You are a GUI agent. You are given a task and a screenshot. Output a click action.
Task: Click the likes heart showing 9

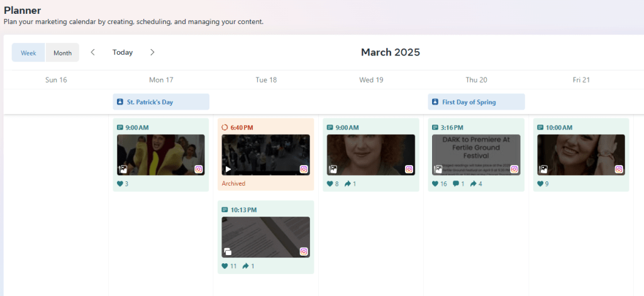(540, 184)
